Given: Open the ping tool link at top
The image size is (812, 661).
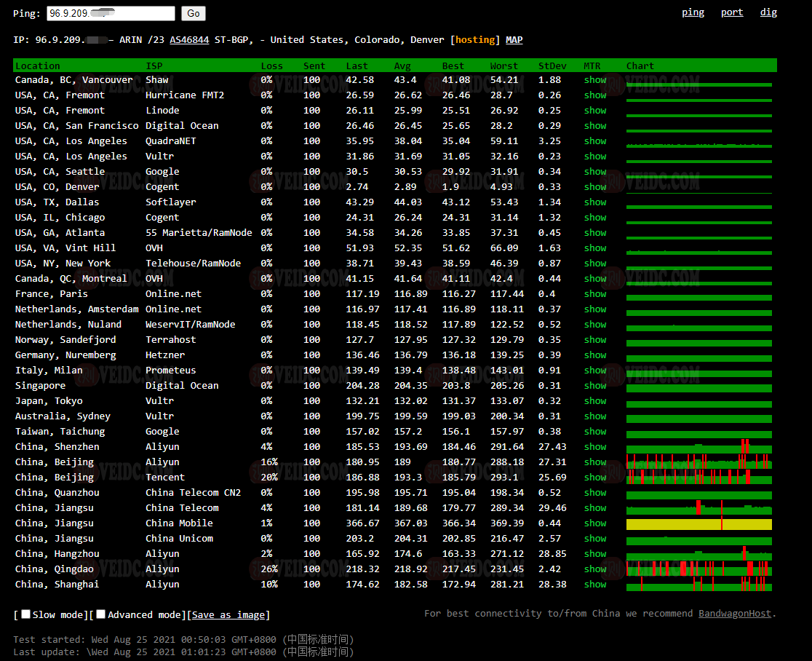Looking at the screenshot, I should pyautogui.click(x=693, y=12).
